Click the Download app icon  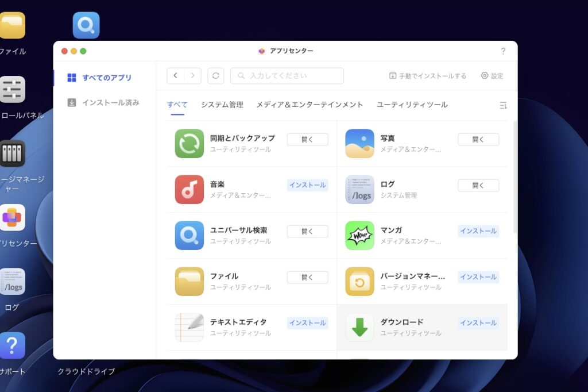359,328
